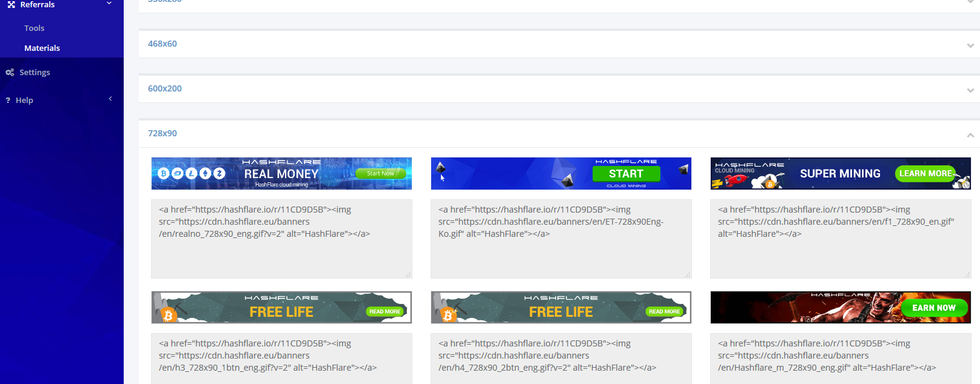The height and width of the screenshot is (384, 980).
Task: Open Tools under Referrals
Action: 34,28
